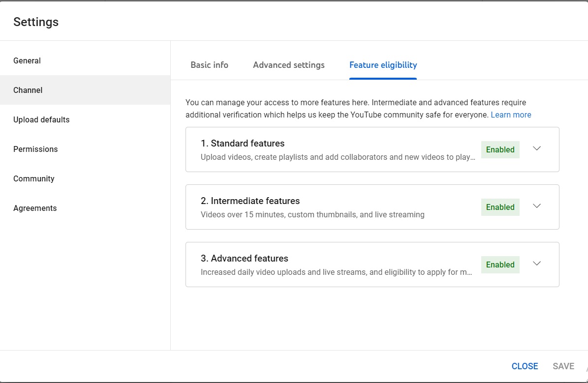Open the General settings section
The height and width of the screenshot is (383, 588).
[85, 60]
